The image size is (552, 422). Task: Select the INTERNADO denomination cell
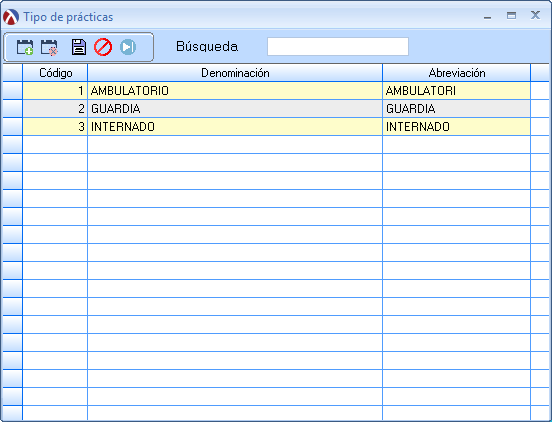[235, 127]
